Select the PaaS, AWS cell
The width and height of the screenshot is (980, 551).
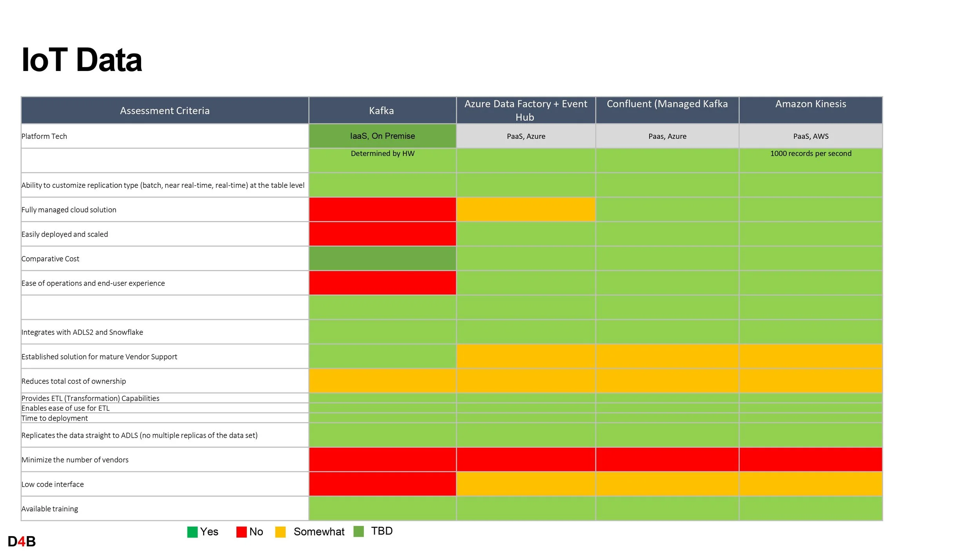(810, 136)
